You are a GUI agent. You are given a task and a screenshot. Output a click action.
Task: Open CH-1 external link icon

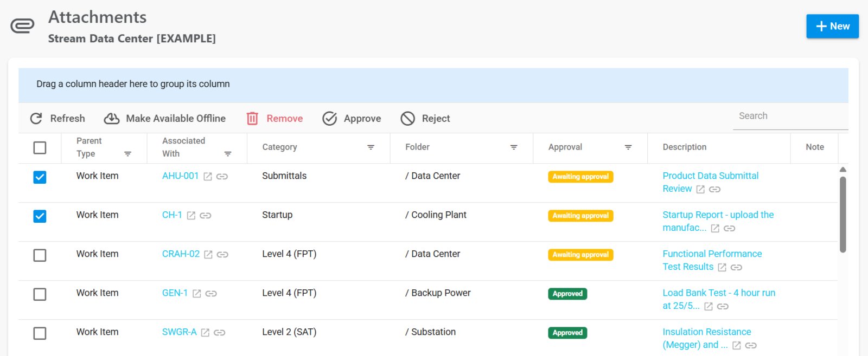tap(191, 216)
